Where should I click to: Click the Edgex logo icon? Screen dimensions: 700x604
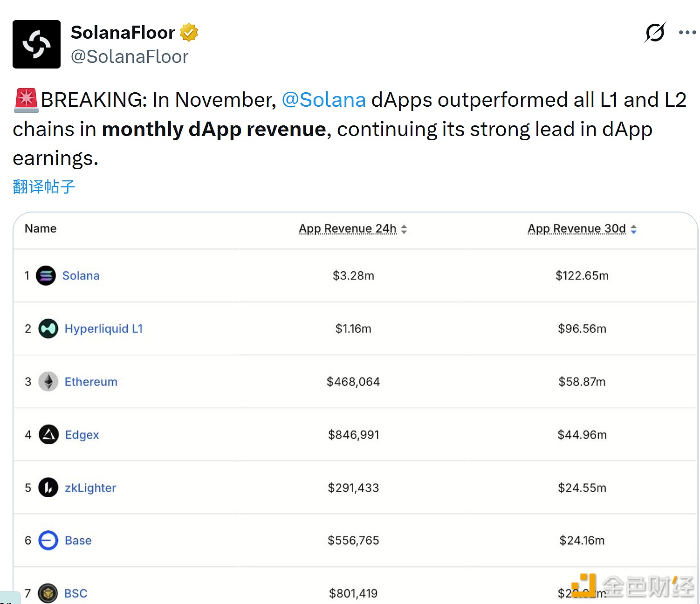click(x=48, y=435)
